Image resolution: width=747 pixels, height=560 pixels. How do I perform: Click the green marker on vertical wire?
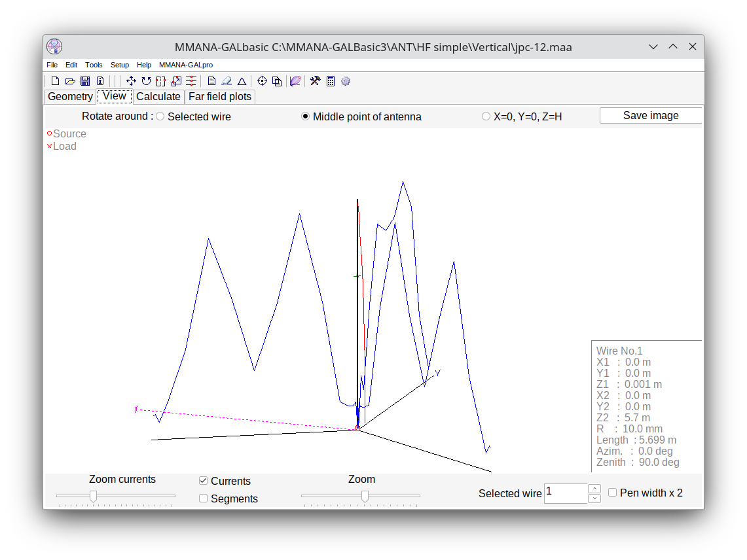click(x=357, y=276)
